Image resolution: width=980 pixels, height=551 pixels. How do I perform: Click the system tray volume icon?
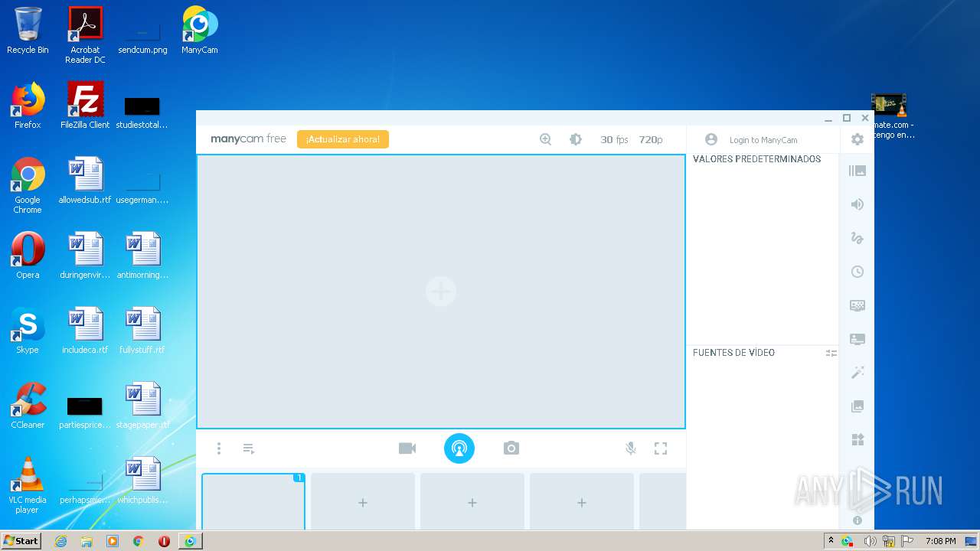tap(870, 541)
